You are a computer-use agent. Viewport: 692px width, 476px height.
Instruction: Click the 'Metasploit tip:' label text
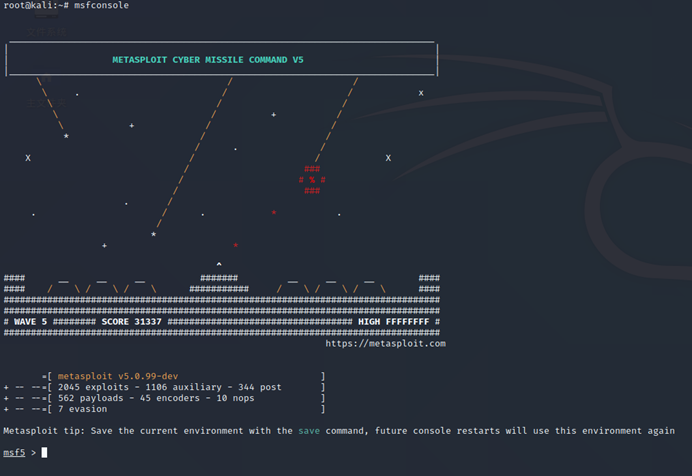[44, 431]
